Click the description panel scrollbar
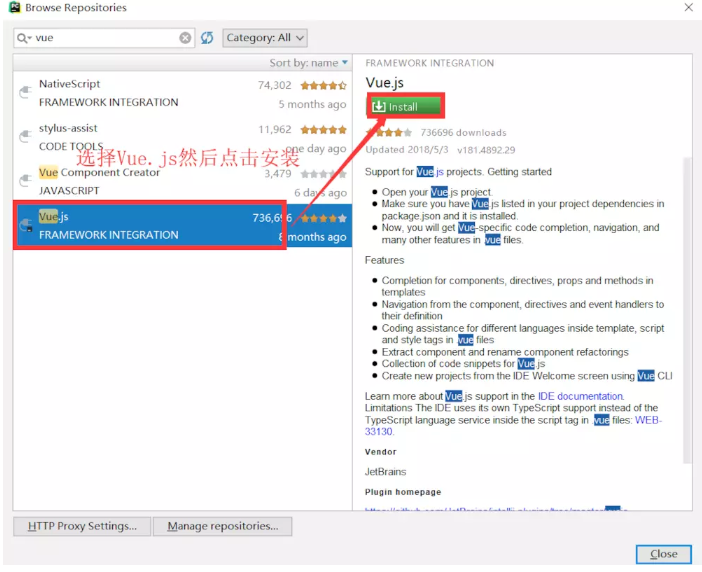The image size is (702, 572). pyautogui.click(x=687, y=310)
